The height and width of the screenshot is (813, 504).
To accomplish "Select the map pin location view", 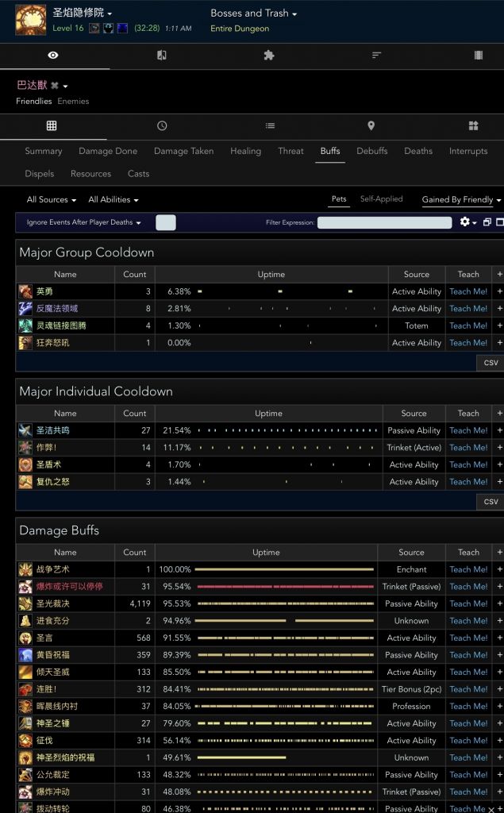I will click(x=371, y=125).
